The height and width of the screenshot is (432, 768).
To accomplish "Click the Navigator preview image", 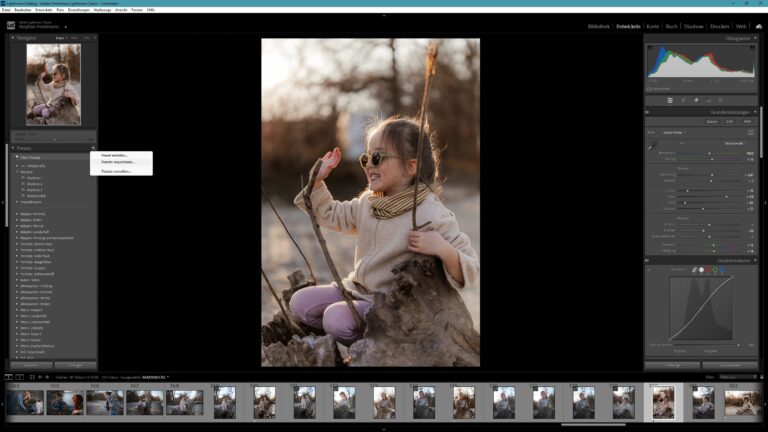I will tap(53, 84).
